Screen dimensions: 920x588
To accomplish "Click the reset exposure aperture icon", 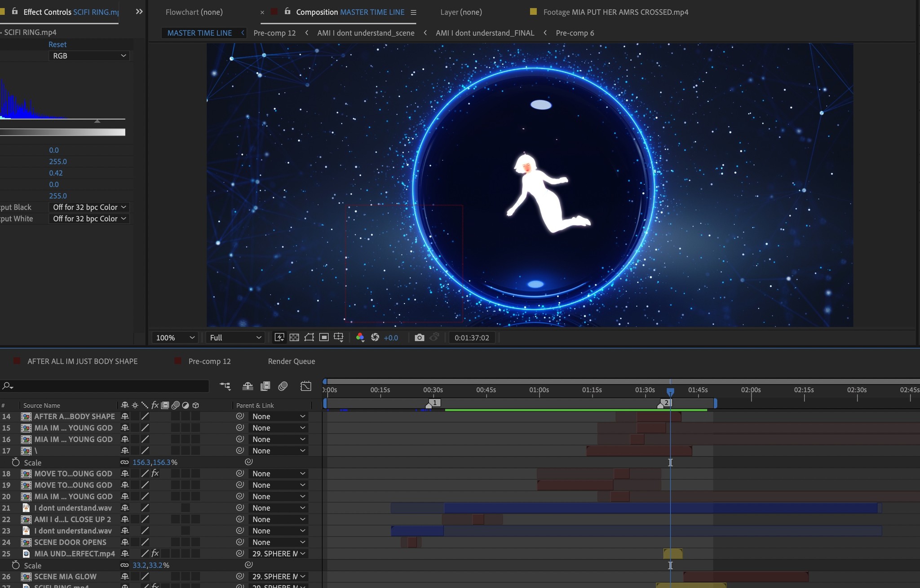I will tap(375, 338).
